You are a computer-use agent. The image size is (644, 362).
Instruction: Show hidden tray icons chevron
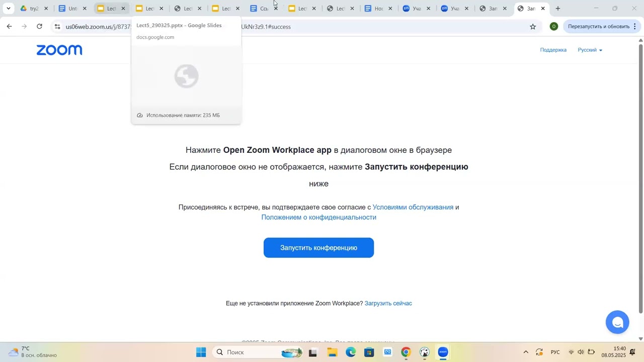[x=526, y=352]
